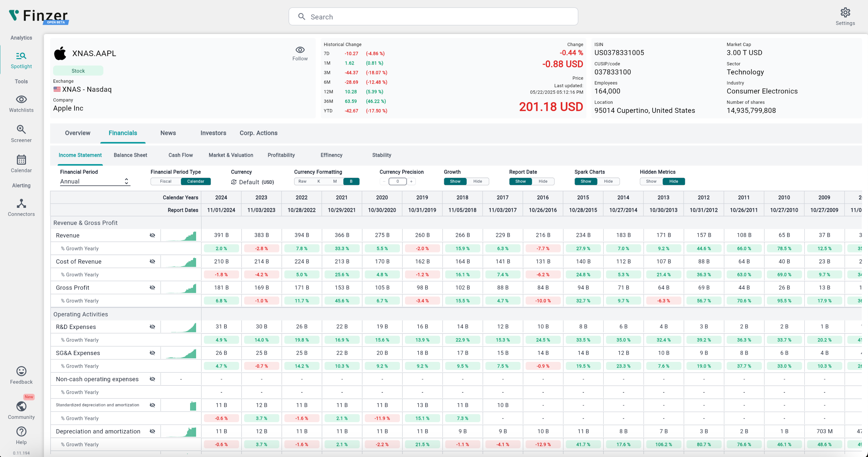The image size is (868, 457).
Task: Hide the Revenue metric row
Action: tap(152, 235)
